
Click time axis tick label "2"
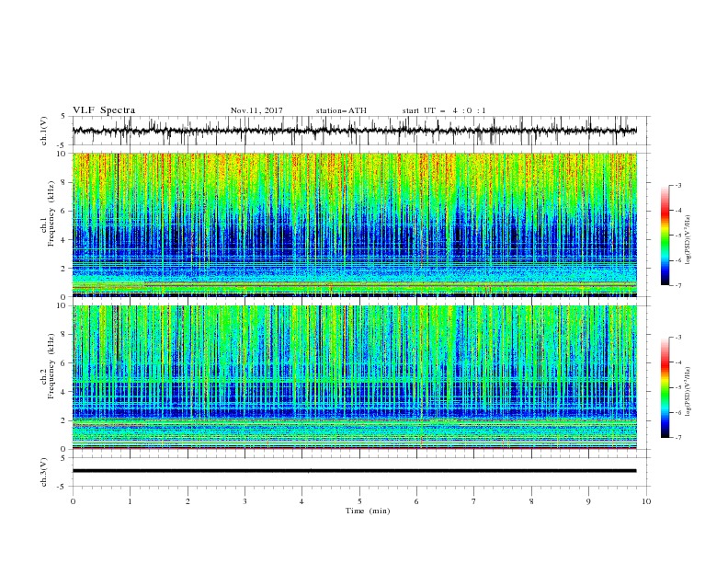(x=188, y=501)
